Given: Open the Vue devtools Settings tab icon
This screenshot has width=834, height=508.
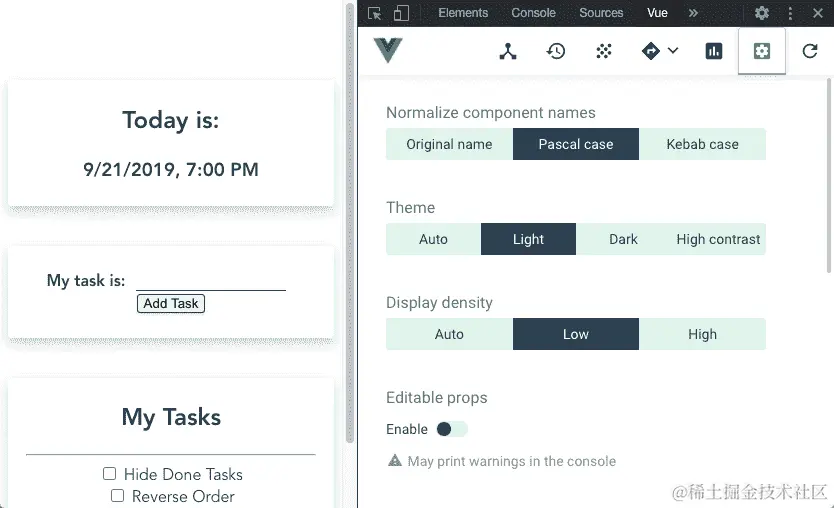Looking at the screenshot, I should point(762,51).
